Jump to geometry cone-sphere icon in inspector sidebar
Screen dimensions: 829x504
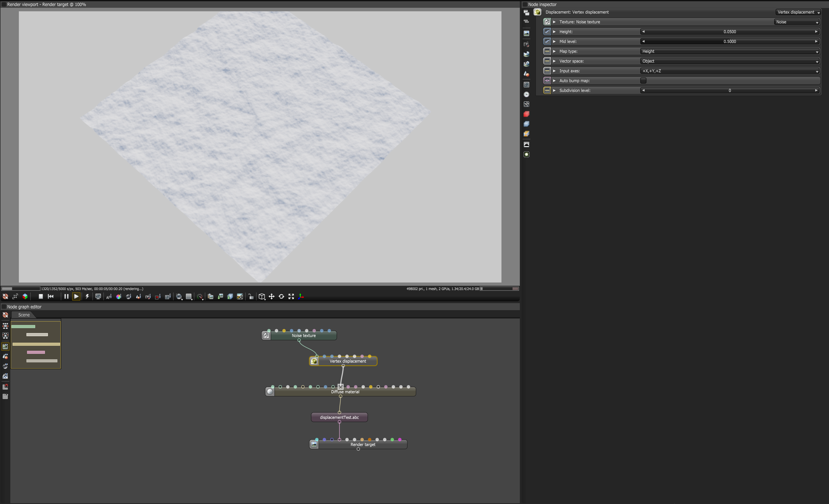(x=527, y=74)
